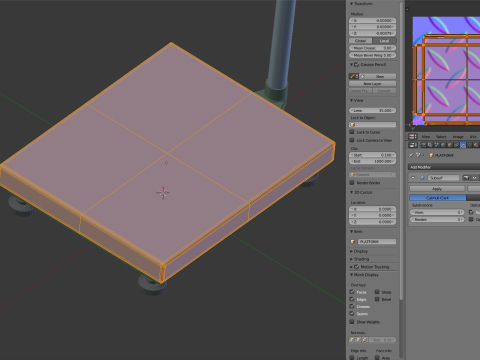The height and width of the screenshot is (360, 480).
Task: Toggle the Grease Pencil panel checkbox
Action: [x=356, y=64]
